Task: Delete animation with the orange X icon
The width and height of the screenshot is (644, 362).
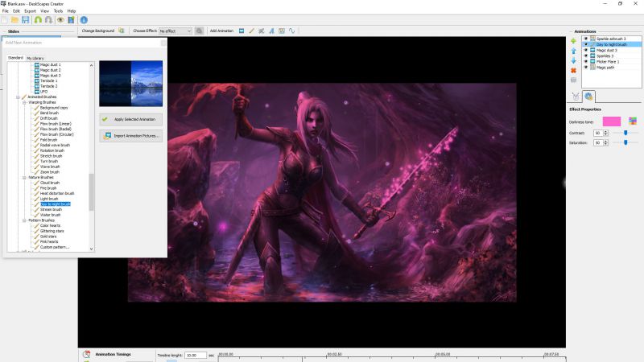Action: tap(573, 71)
